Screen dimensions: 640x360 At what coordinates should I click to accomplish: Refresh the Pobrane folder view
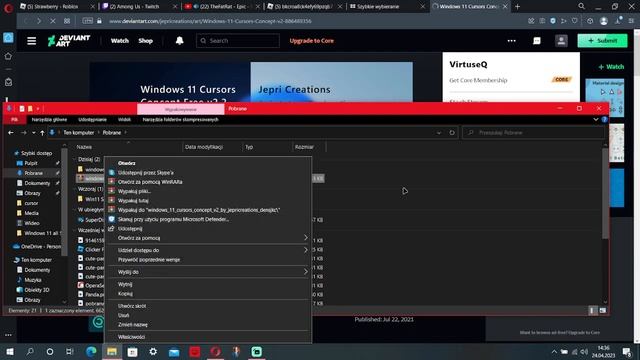pyautogui.click(x=452, y=133)
